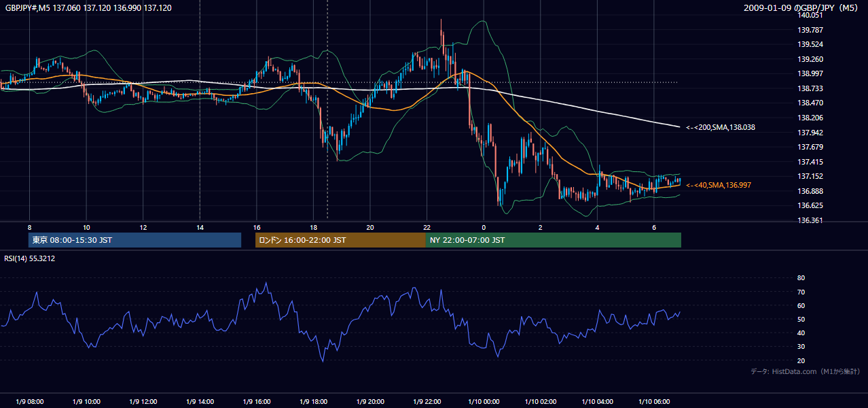868x408 pixels.
Task: Click the London 16:00-22:00 JST session bar
Action: (340, 240)
